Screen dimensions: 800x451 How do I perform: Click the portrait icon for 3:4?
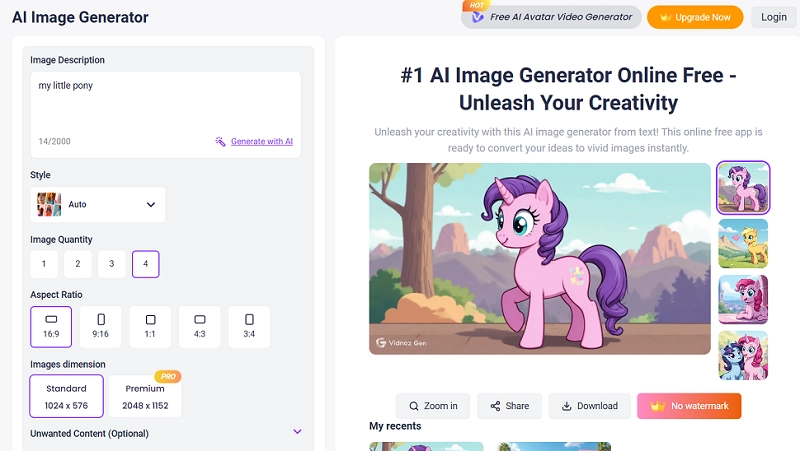click(249, 319)
